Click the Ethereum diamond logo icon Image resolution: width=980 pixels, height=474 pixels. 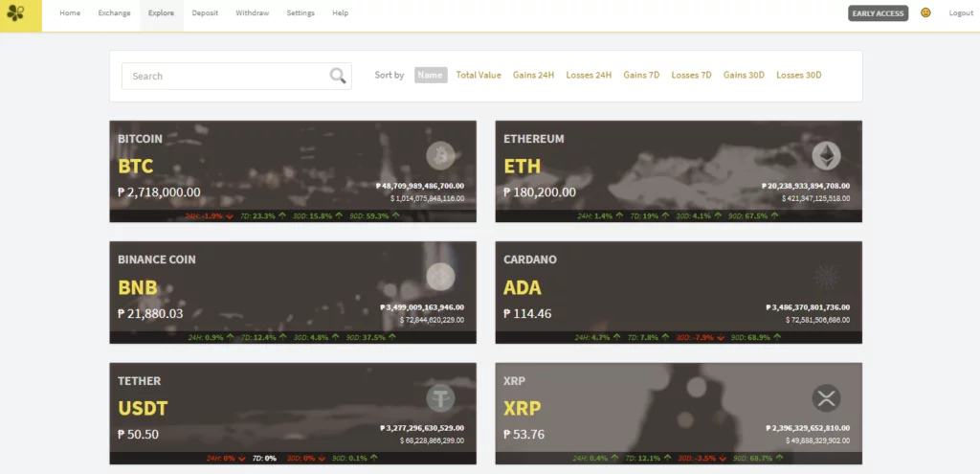click(x=826, y=156)
